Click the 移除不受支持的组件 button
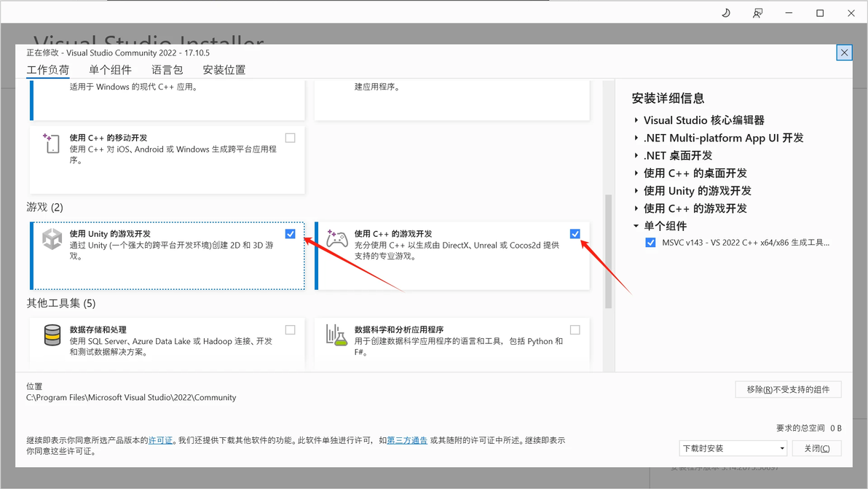This screenshot has height=489, width=868. [x=789, y=389]
